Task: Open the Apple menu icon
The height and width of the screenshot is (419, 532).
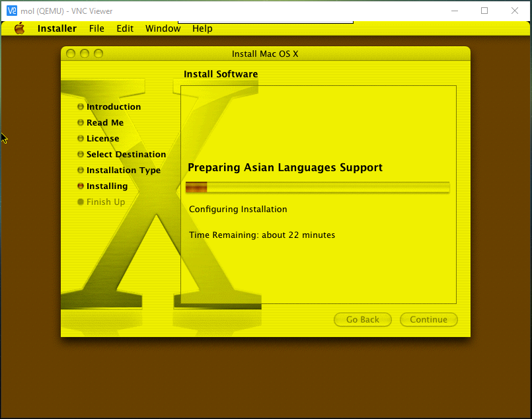Action: click(x=19, y=28)
